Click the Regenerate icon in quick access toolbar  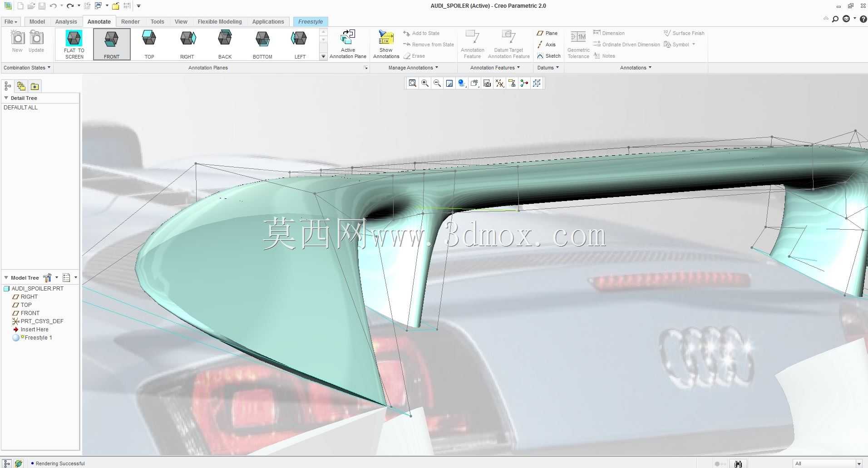[87, 6]
